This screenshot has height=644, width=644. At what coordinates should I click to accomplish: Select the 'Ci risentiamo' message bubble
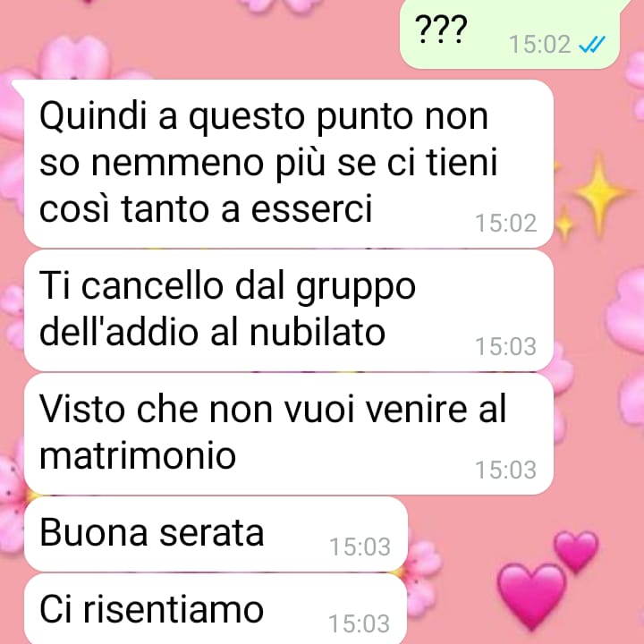216,609
